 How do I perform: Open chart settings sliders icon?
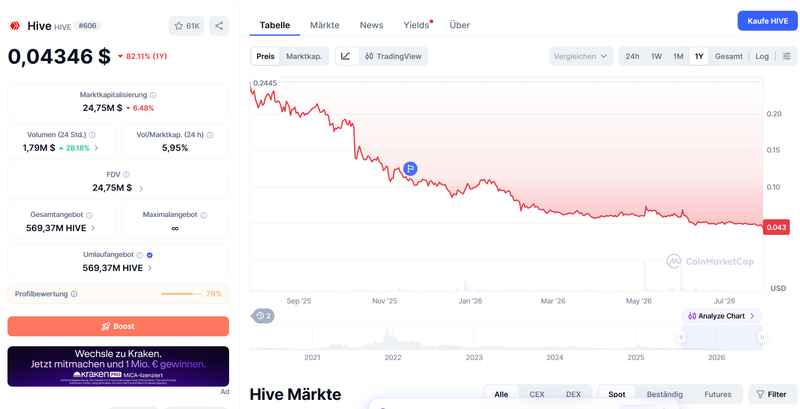786,56
